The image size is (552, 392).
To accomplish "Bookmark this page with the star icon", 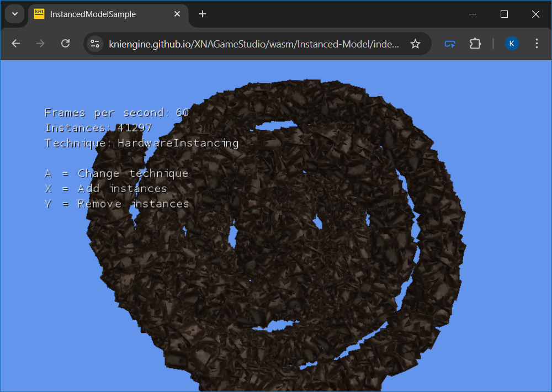I will (416, 44).
